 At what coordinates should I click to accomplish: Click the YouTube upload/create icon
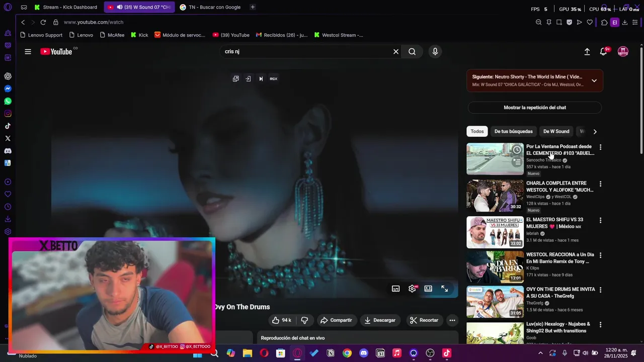click(x=587, y=51)
